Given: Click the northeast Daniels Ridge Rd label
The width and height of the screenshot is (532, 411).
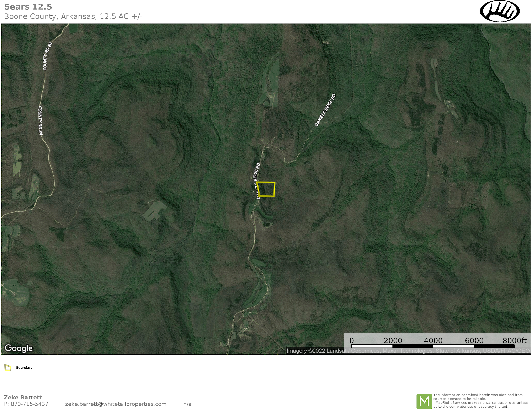Looking at the screenshot, I should click(325, 110).
